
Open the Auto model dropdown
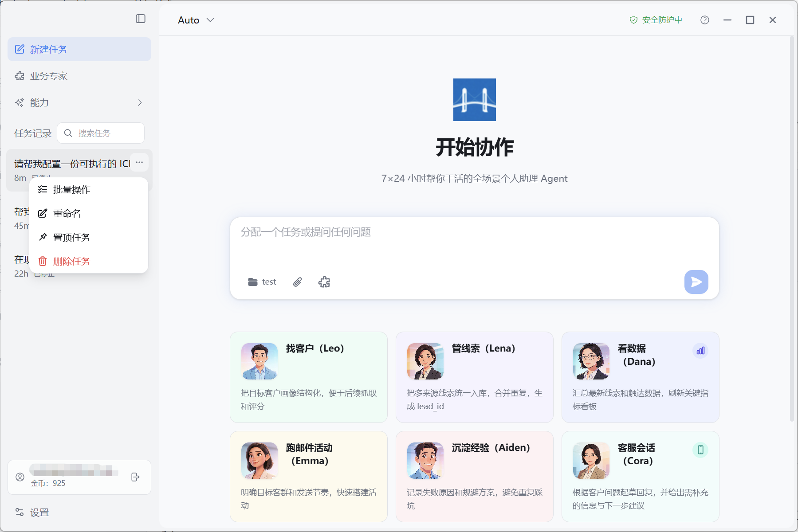[x=196, y=20]
